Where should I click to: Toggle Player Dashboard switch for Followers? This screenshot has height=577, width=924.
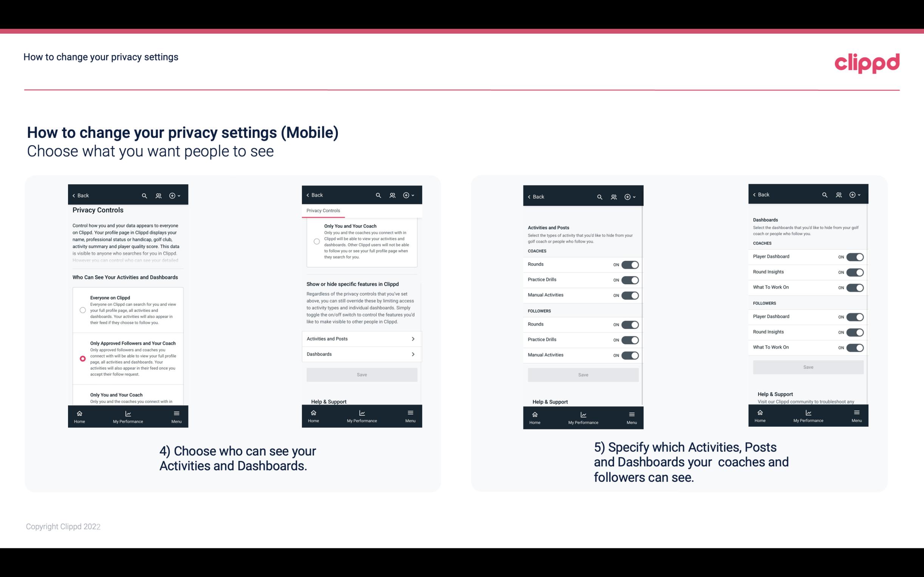[855, 316]
